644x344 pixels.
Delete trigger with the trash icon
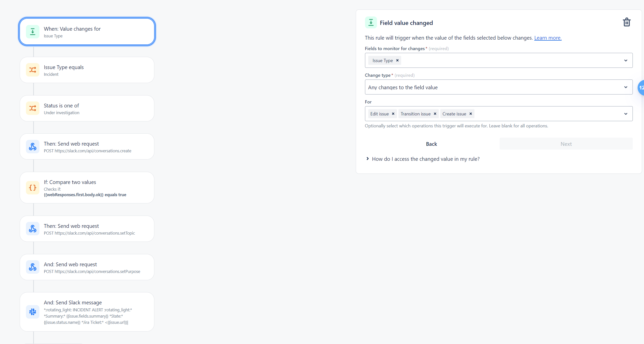[627, 22]
